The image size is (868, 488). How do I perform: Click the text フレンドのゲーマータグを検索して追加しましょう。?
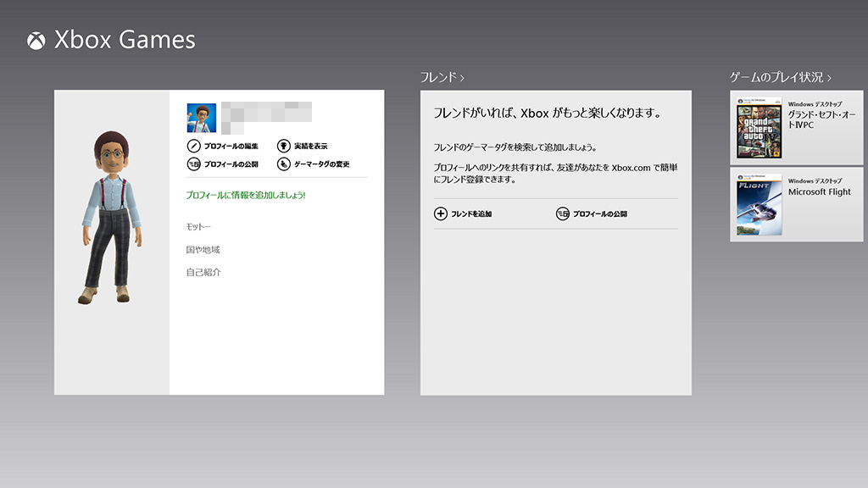click(x=515, y=147)
